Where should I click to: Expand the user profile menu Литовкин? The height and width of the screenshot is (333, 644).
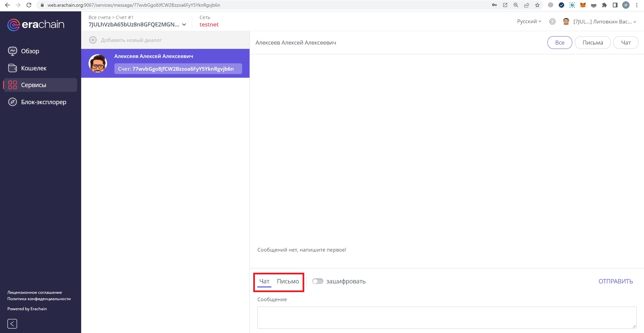(x=604, y=22)
